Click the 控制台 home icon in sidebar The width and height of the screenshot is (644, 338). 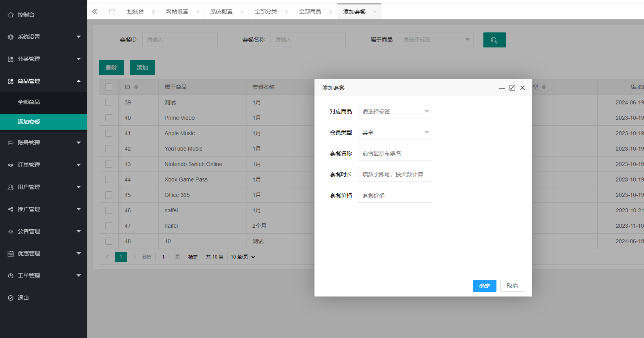pos(11,15)
